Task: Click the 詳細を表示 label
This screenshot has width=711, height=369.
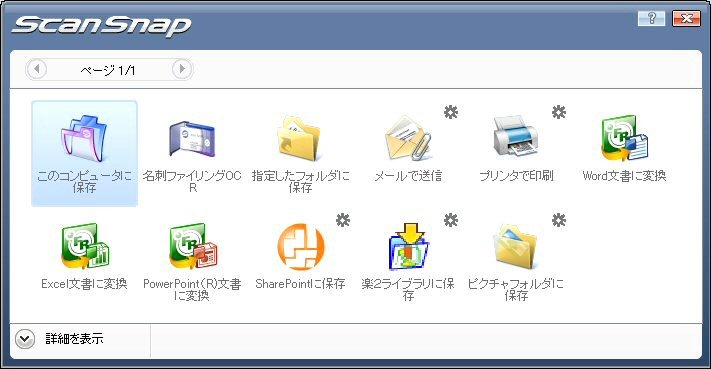Action: pos(74,339)
